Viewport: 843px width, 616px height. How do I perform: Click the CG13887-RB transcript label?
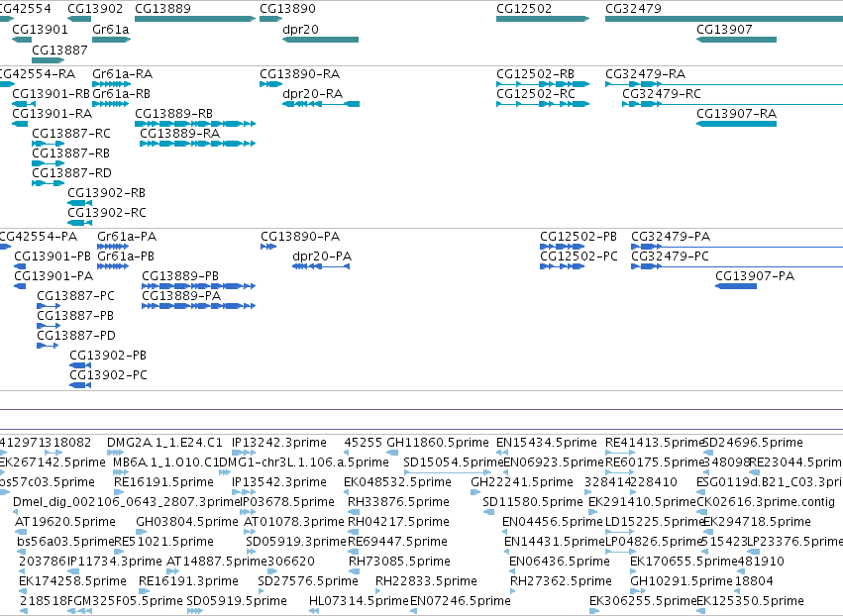pyautogui.click(x=71, y=154)
